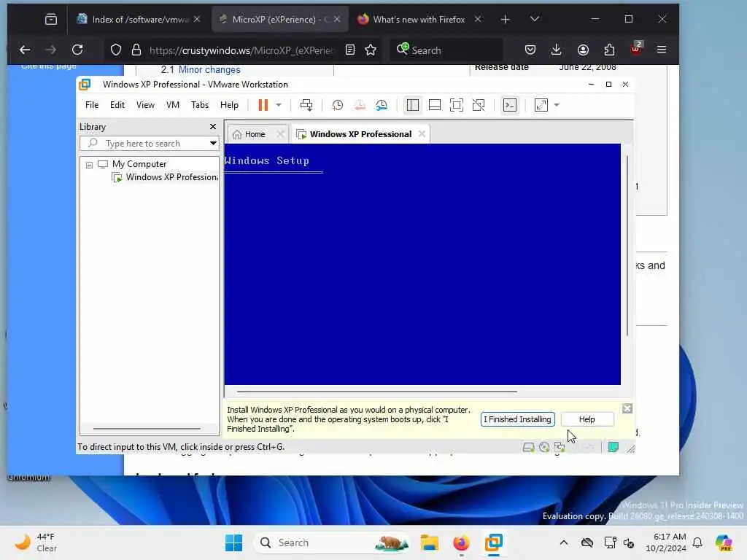
Task: Click the CD/DVD drive status icon
Action: (x=544, y=447)
